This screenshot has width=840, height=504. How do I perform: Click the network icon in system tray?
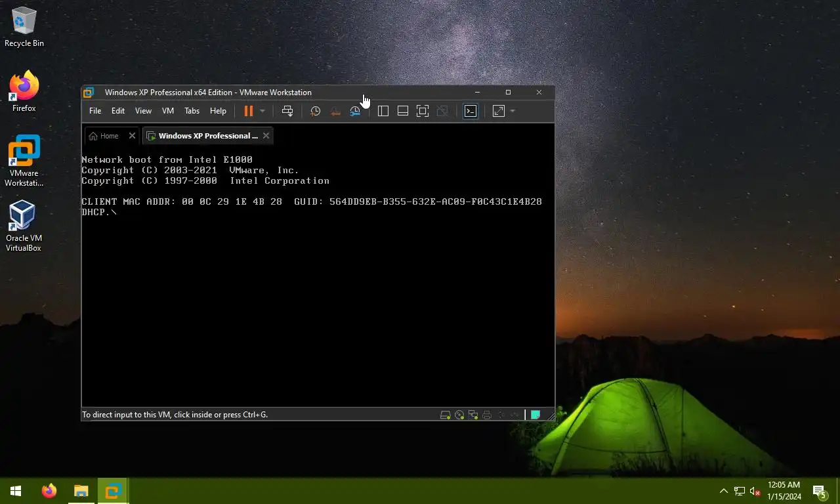pos(740,491)
